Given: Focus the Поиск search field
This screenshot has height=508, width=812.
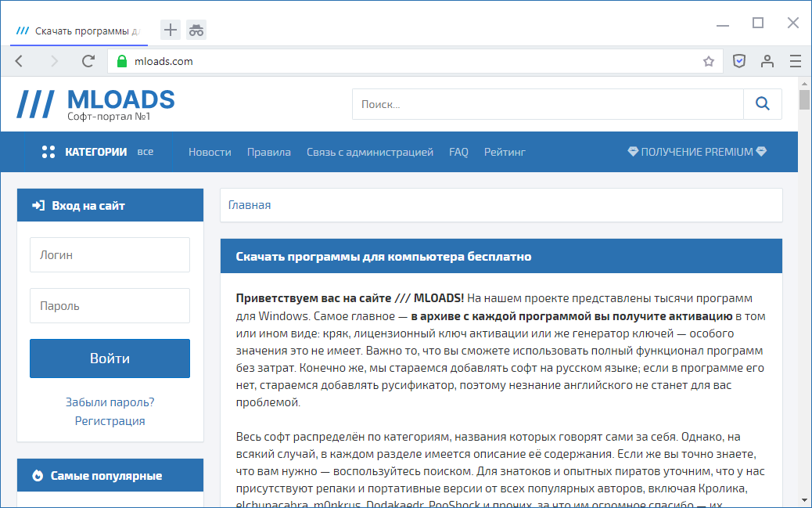Looking at the screenshot, I should click(x=548, y=103).
